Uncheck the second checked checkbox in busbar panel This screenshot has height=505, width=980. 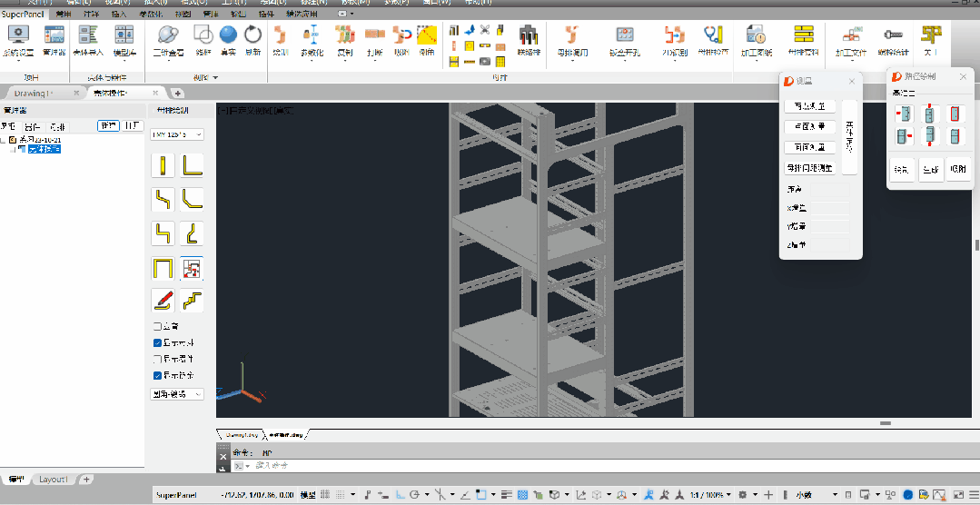pyautogui.click(x=157, y=376)
